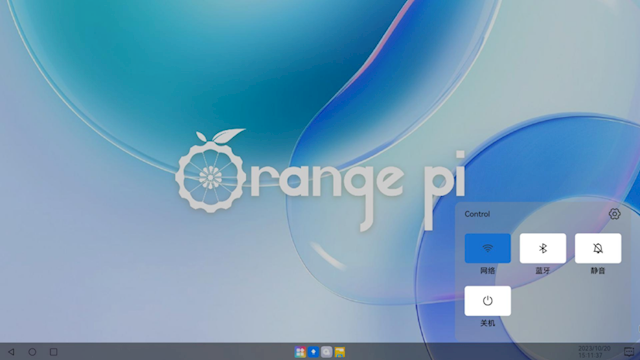This screenshot has width=640, height=360.
Task: Launch the blue arrow app in dock
Action: [313, 352]
